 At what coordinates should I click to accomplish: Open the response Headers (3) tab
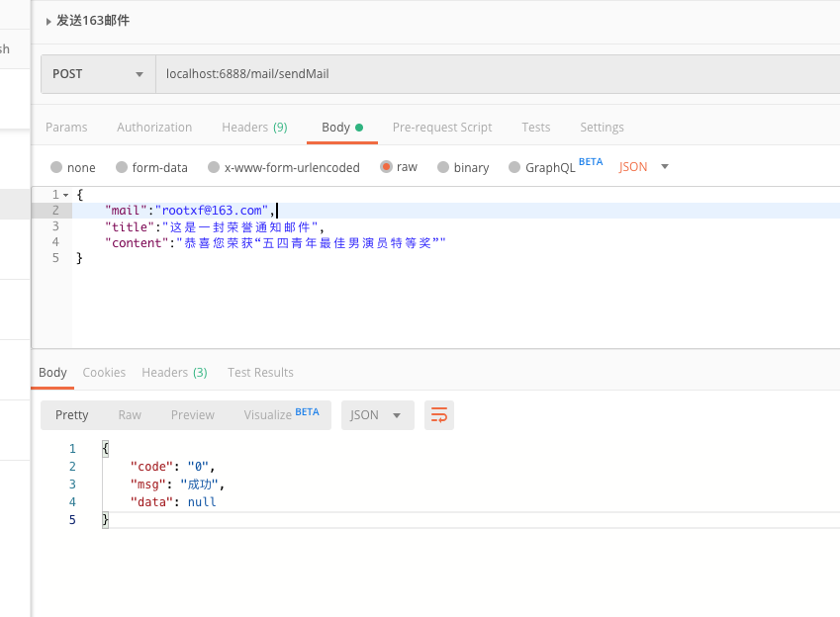coord(174,372)
